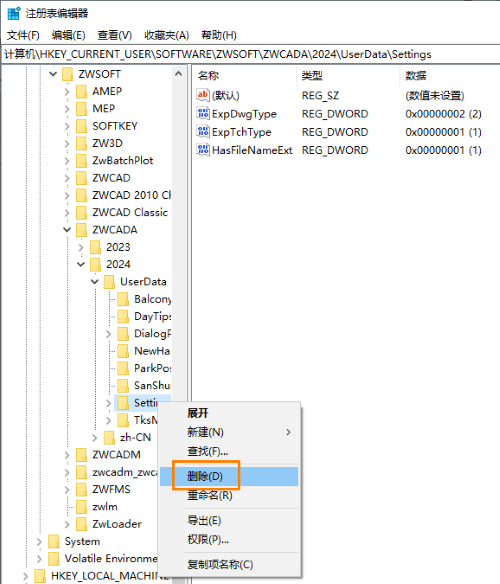Open the 编辑(E) menu

pyautogui.click(x=69, y=35)
